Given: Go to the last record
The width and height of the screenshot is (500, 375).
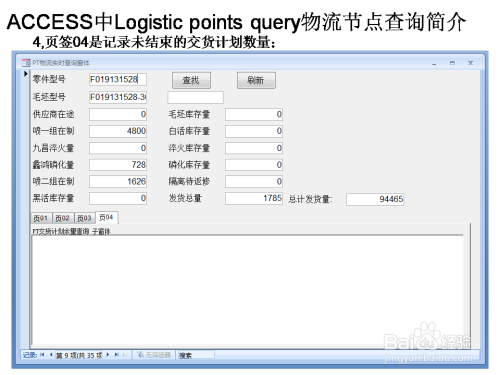Looking at the screenshot, I should click(116, 355).
